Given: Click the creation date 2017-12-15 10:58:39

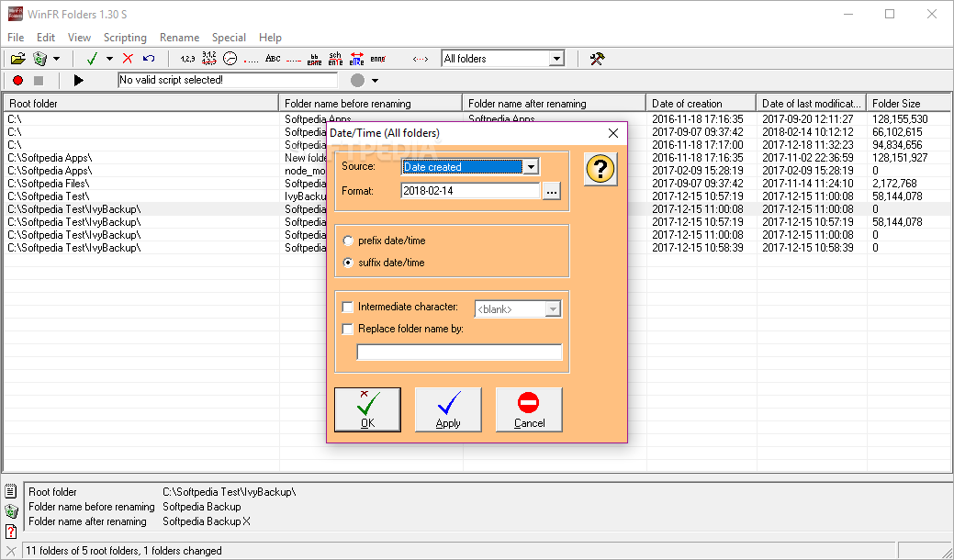Looking at the screenshot, I should 697,248.
